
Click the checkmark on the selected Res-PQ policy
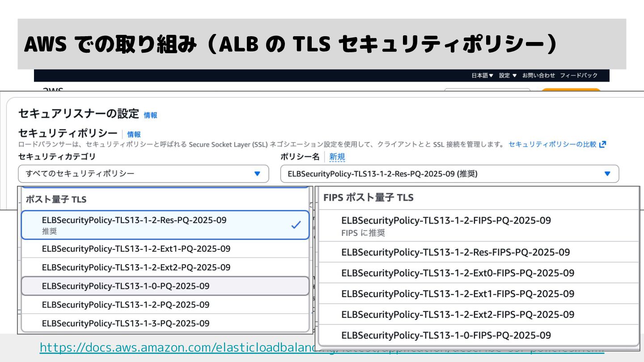tap(296, 225)
